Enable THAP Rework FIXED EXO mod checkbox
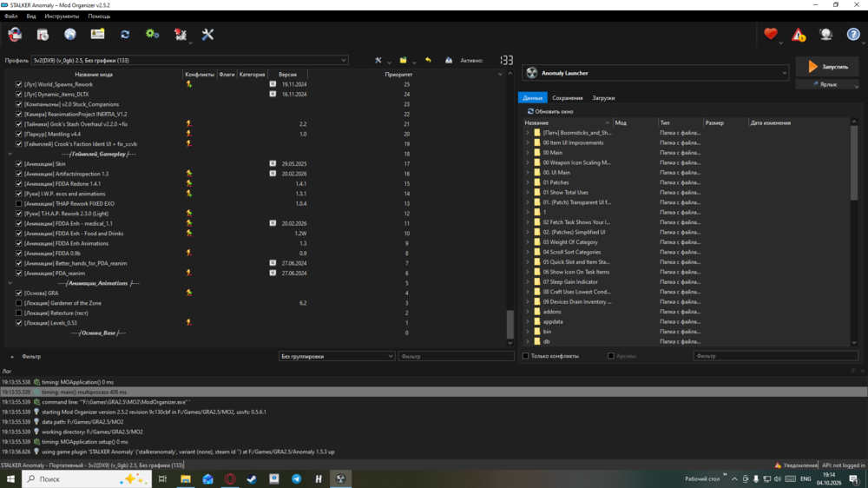The height and width of the screenshot is (488, 868). point(19,204)
